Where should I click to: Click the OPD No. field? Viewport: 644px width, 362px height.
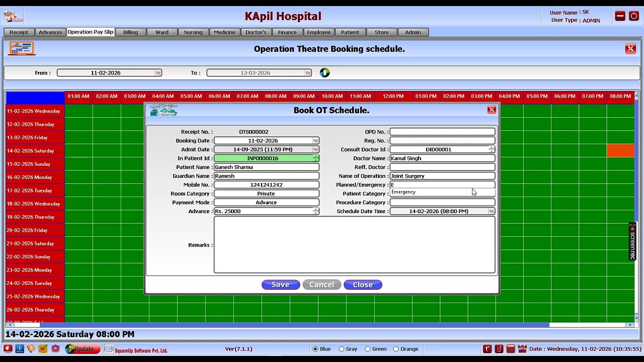tap(442, 132)
